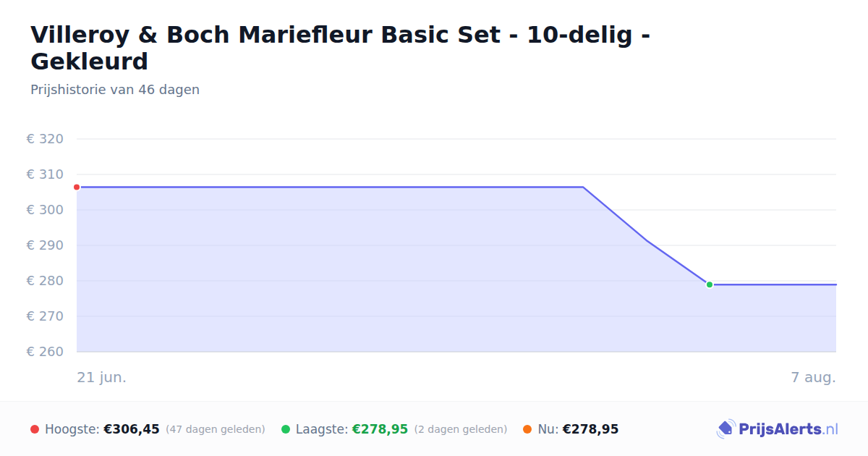Click the red highest price dot on chart
868x456 pixels.
[77, 187]
